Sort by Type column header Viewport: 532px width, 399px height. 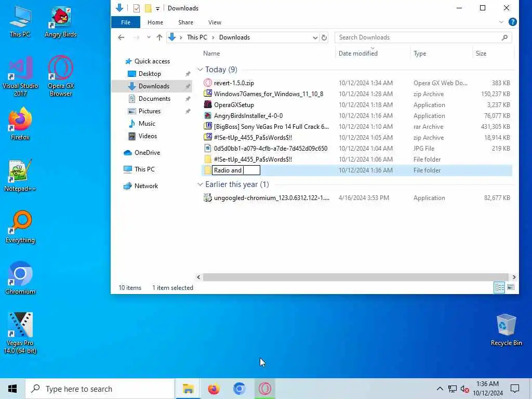420,54
